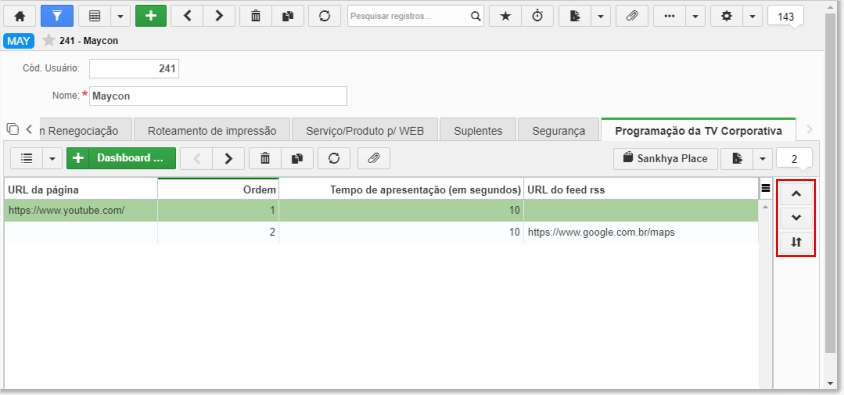Expand dropdown next to settings gear

click(752, 16)
